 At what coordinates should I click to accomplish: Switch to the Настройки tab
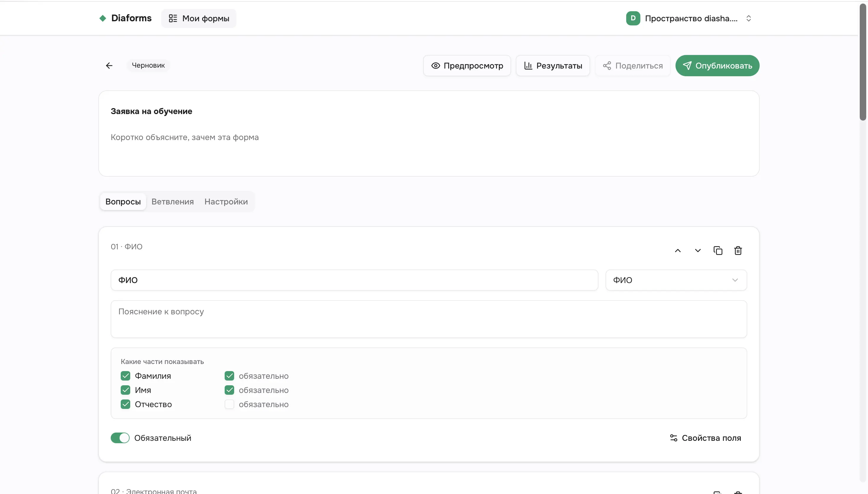226,201
